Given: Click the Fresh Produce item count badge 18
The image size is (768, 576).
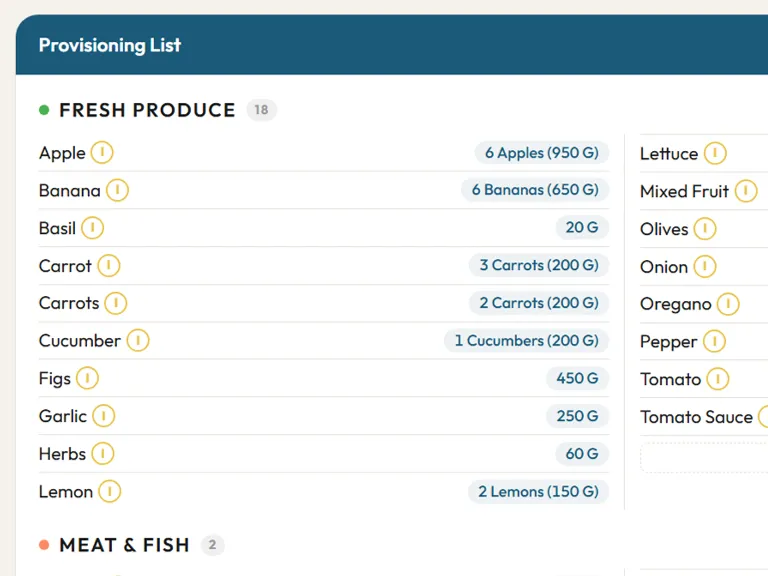Looking at the screenshot, I should click(261, 110).
